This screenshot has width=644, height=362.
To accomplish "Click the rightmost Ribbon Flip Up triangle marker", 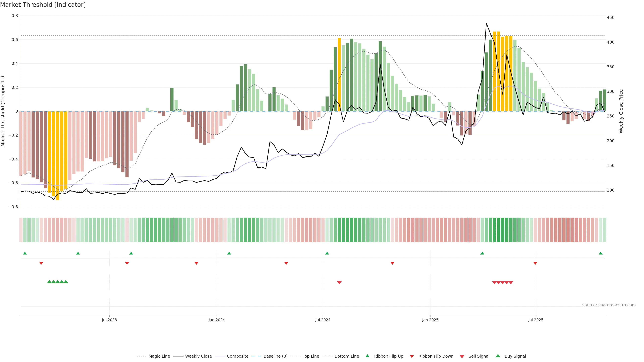I will click(x=601, y=253).
